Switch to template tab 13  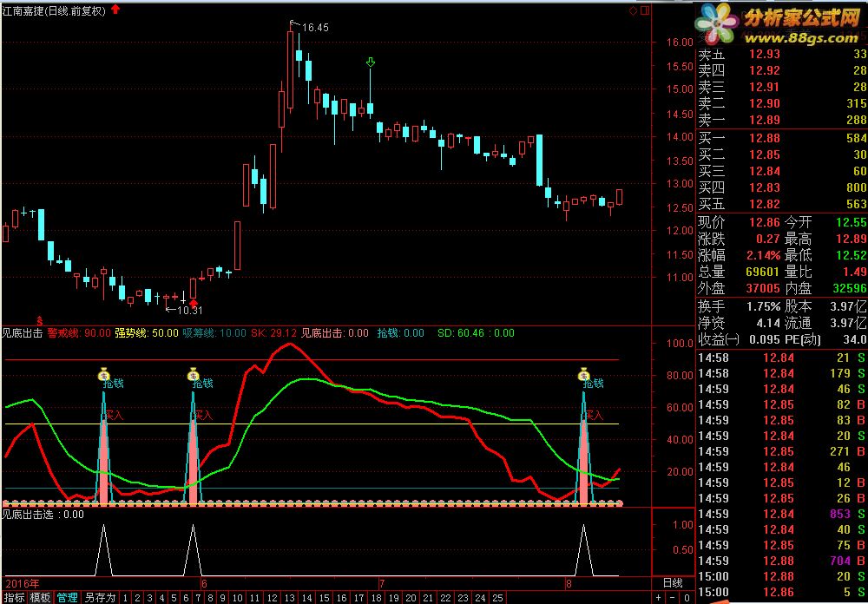pyautogui.click(x=290, y=598)
